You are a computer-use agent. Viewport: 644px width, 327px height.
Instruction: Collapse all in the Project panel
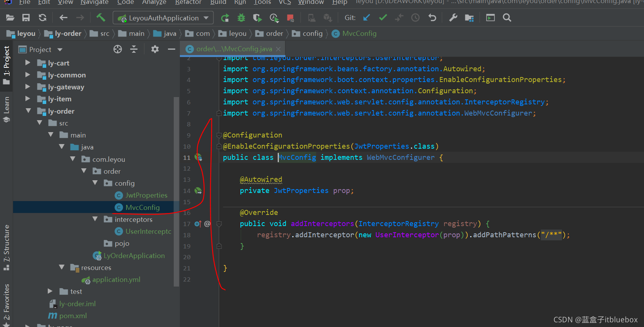[x=134, y=49]
